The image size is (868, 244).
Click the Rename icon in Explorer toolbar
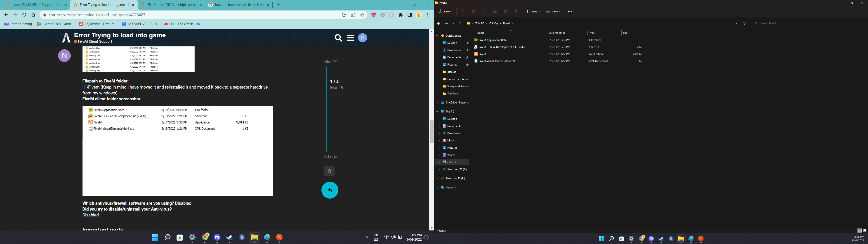(495, 12)
